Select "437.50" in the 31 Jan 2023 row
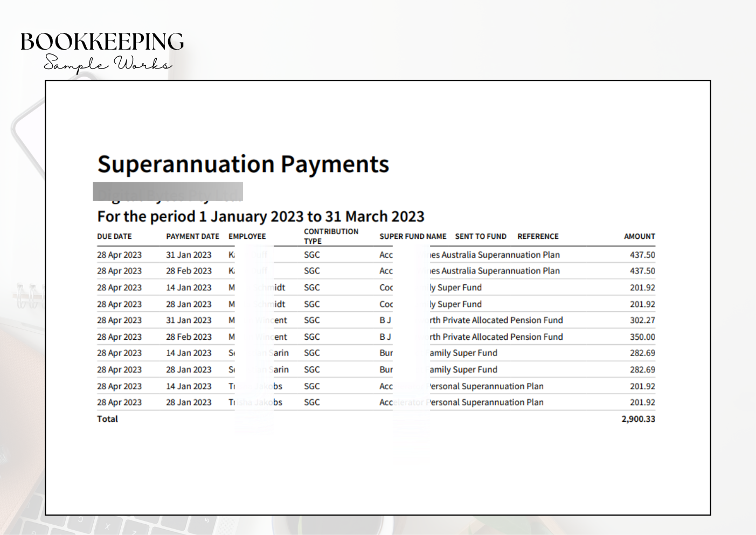756x535 pixels. coord(643,255)
